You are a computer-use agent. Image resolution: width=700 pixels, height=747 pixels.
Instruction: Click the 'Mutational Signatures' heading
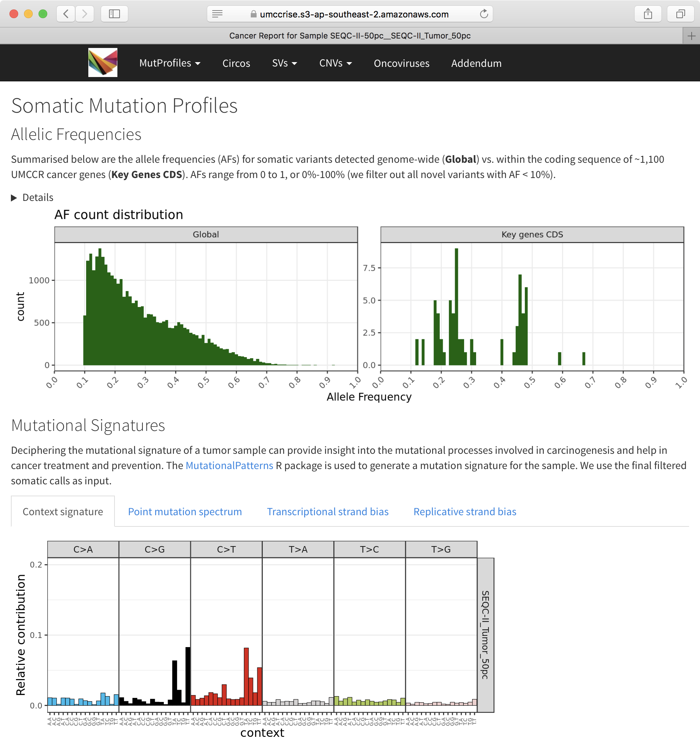click(x=88, y=425)
